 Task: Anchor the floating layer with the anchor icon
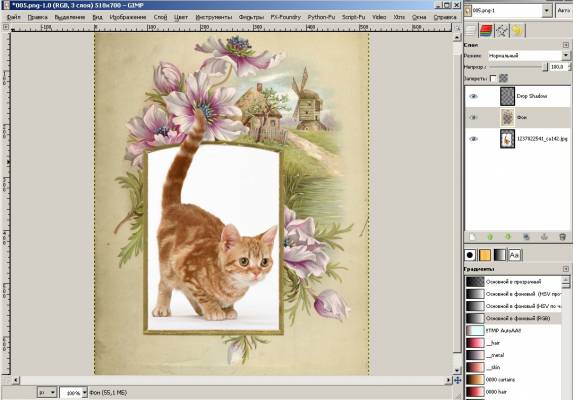(544, 237)
